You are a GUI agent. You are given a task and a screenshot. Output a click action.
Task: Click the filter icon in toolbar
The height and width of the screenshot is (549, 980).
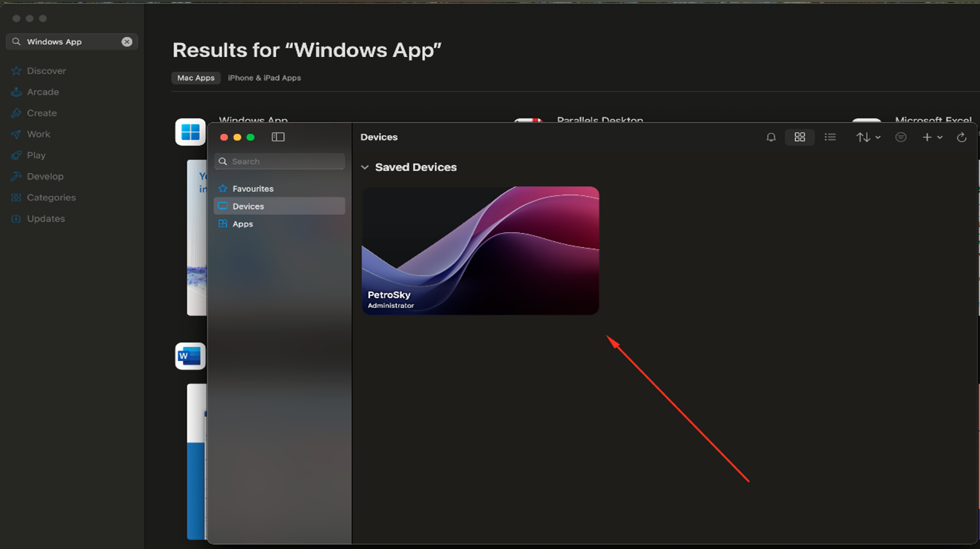(x=900, y=138)
